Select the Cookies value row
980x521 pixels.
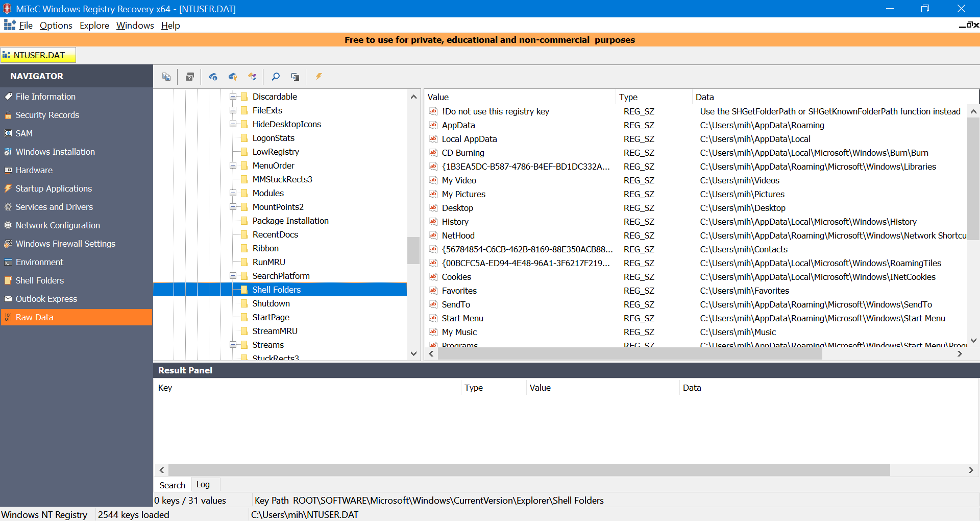coord(695,277)
